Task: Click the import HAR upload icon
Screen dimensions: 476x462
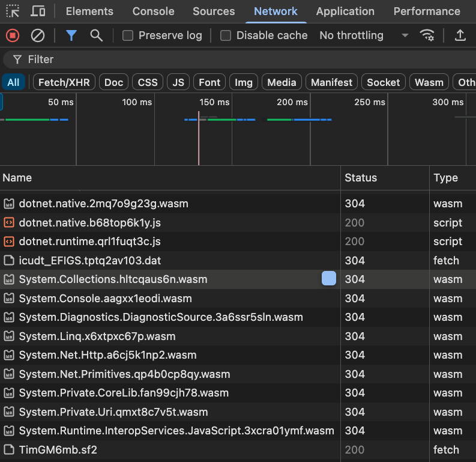Action: (x=460, y=35)
